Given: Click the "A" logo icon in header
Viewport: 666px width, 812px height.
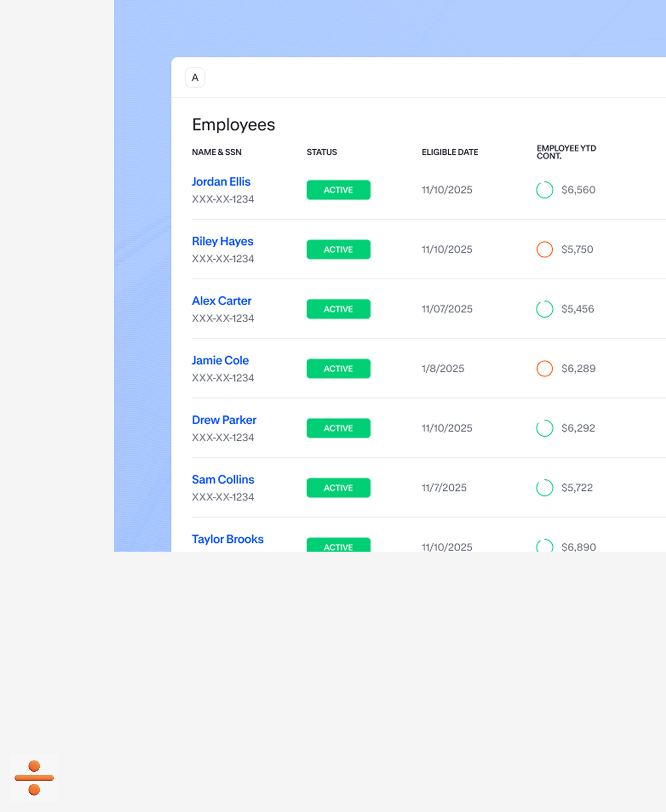Looking at the screenshot, I should point(195,78).
